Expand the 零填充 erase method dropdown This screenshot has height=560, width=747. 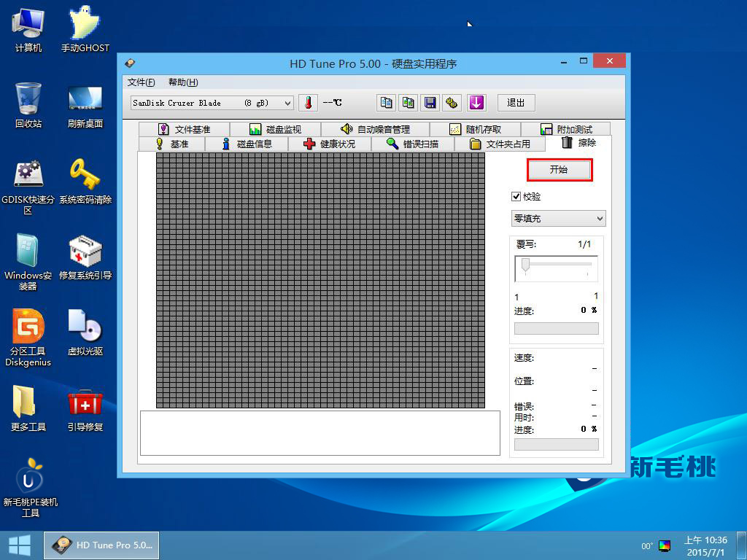(558, 219)
